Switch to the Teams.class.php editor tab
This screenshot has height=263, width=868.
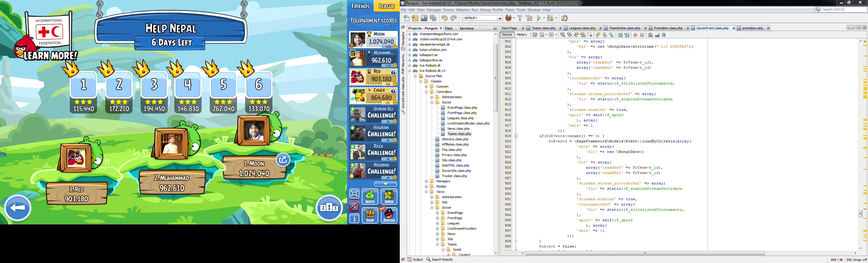point(543,28)
